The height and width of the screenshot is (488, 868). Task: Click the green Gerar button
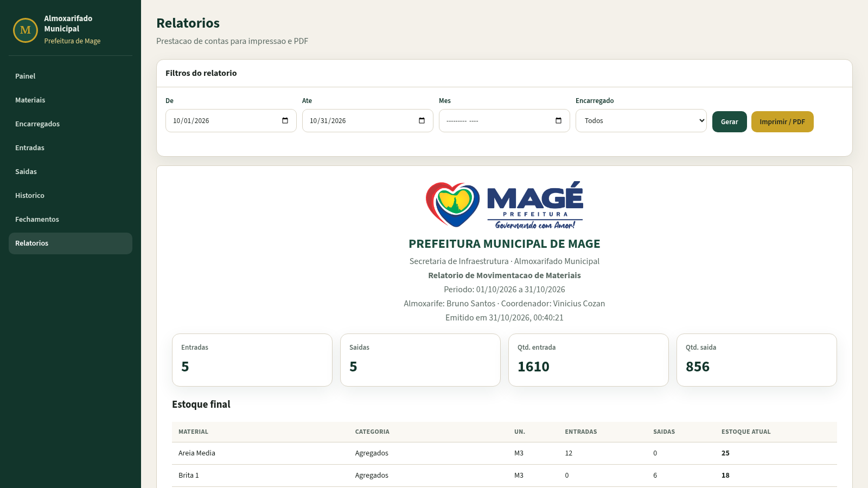tap(730, 121)
